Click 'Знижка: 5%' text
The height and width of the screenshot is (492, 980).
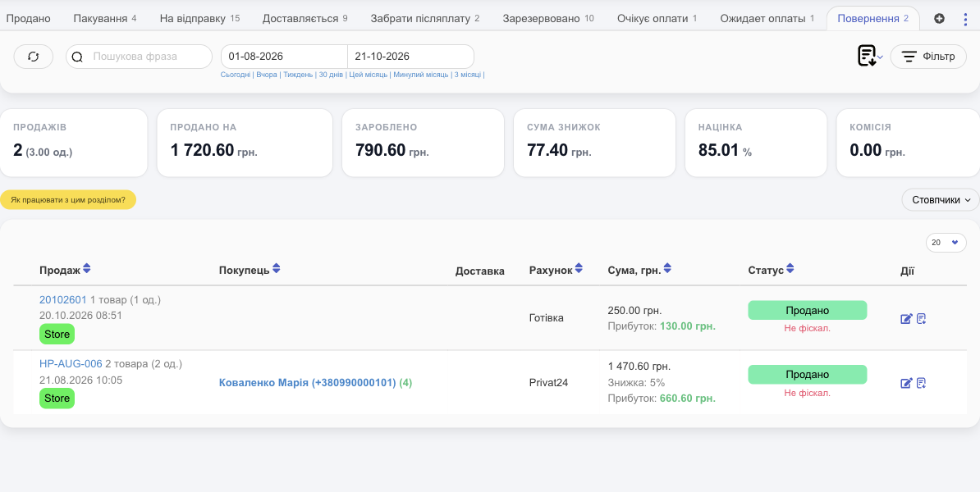[x=636, y=382]
